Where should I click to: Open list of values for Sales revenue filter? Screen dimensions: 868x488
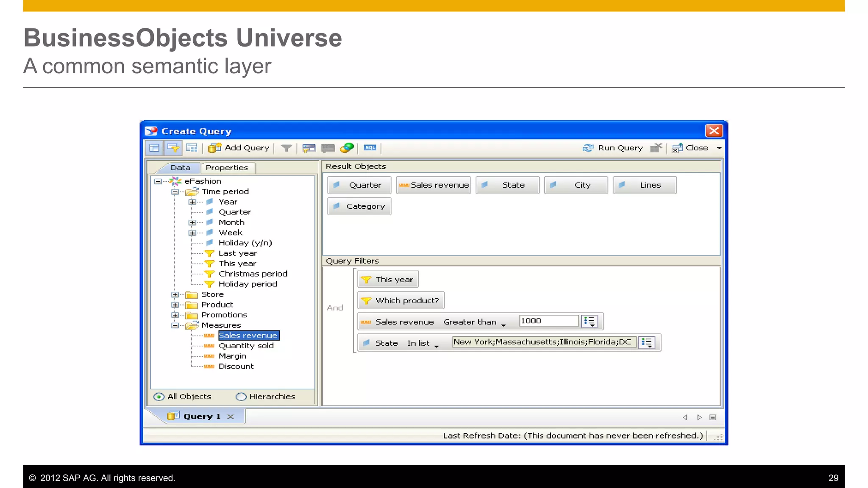(x=589, y=322)
